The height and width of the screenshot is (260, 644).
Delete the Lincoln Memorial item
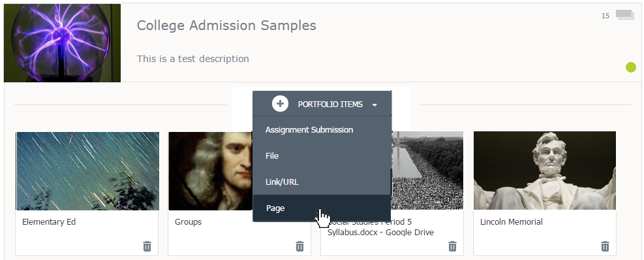click(x=605, y=246)
